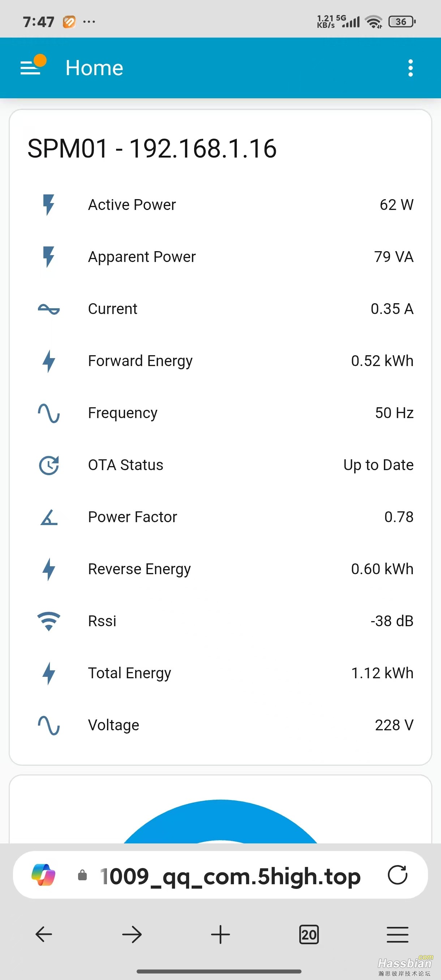Image resolution: width=441 pixels, height=980 pixels.
Task: Open the tab switcher showing 20 tabs
Action: click(309, 934)
